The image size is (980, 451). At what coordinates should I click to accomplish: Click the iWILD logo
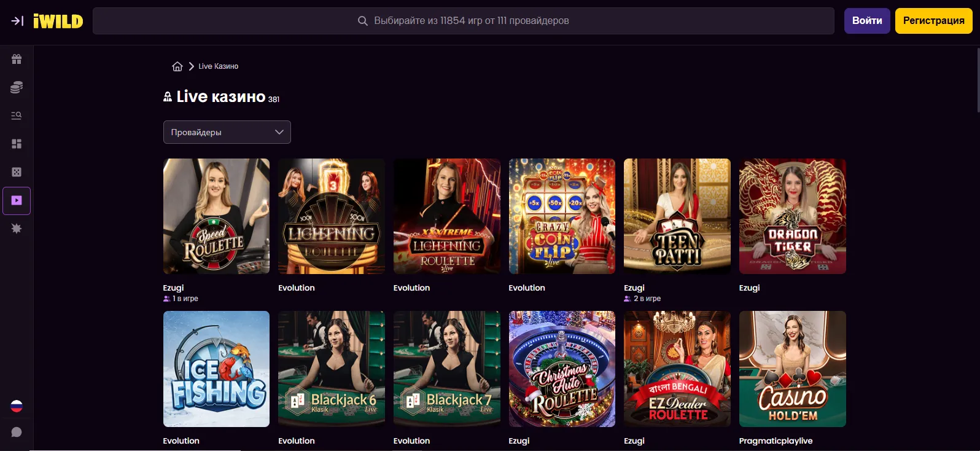click(x=58, y=21)
